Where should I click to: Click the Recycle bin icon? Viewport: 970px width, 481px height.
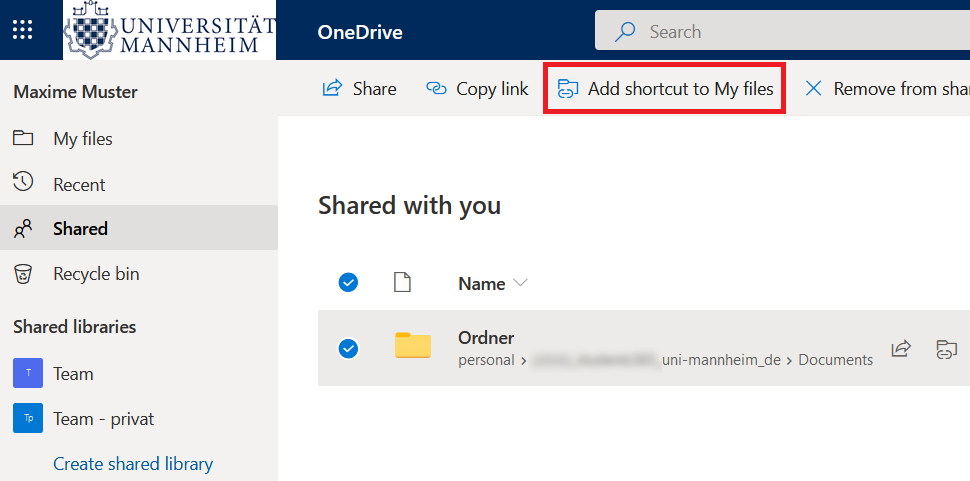pyautogui.click(x=23, y=274)
